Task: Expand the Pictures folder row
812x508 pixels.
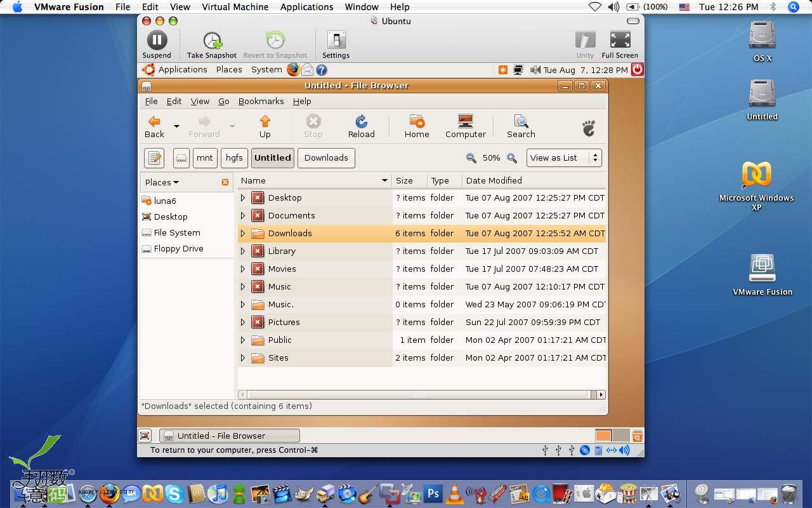Action: pyautogui.click(x=242, y=323)
